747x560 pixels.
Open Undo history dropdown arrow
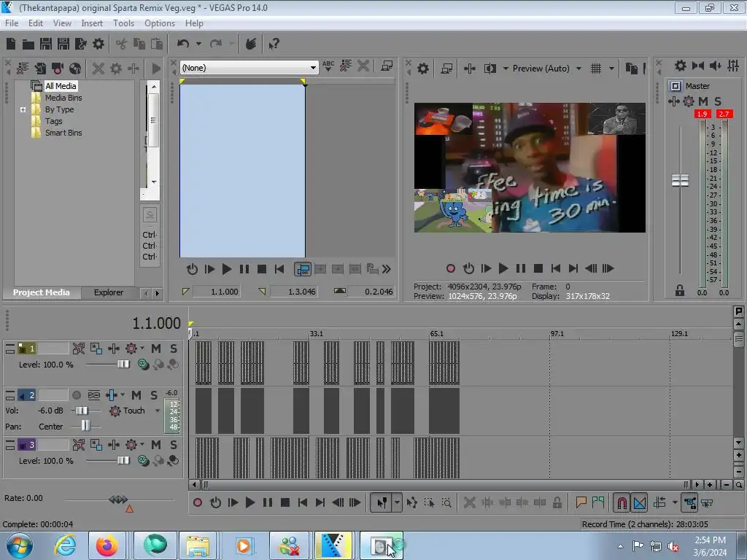(198, 44)
